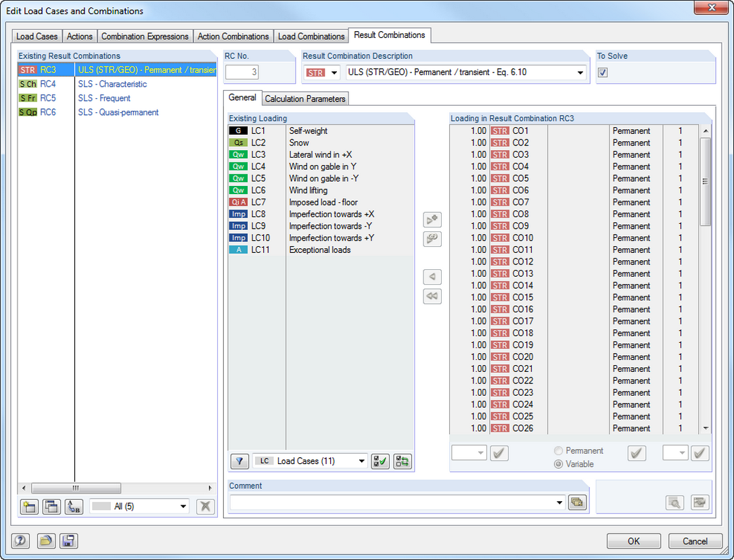Click the scroll right arrow of combinations list
This screenshot has height=560, width=734.
(210, 488)
